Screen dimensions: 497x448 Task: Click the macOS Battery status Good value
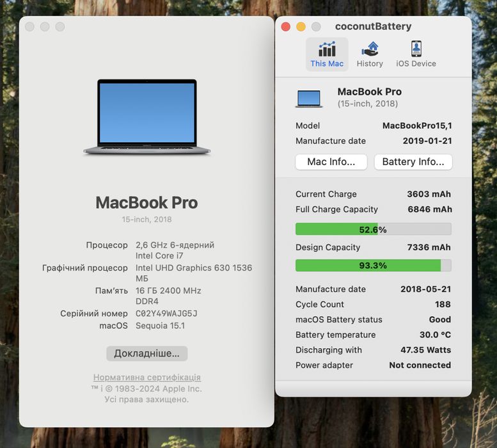click(x=440, y=319)
